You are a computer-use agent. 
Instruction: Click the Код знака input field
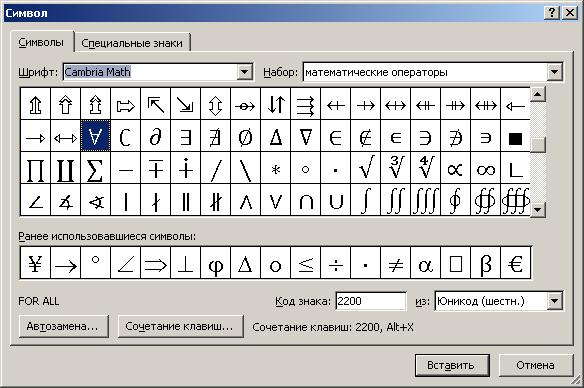click(371, 301)
